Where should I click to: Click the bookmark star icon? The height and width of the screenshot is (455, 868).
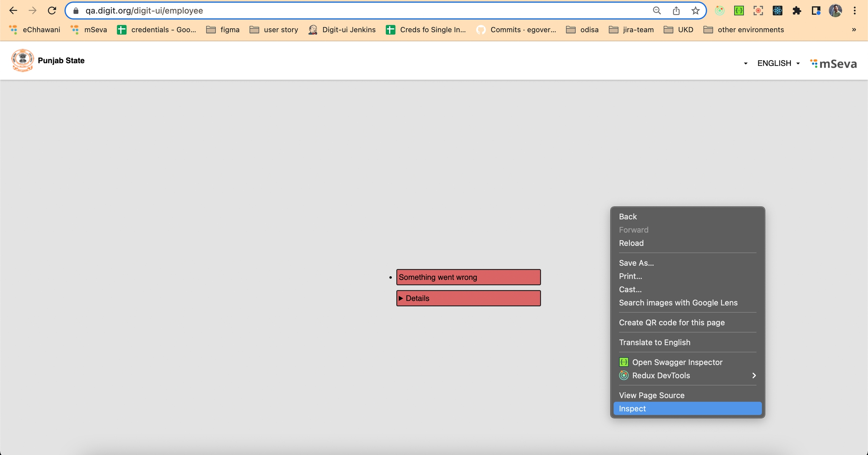pos(695,11)
